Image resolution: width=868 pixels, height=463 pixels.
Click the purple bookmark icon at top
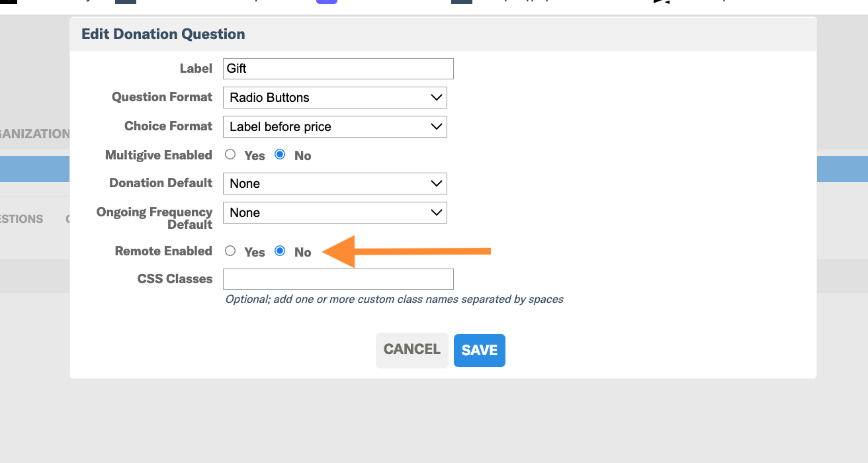(x=327, y=2)
